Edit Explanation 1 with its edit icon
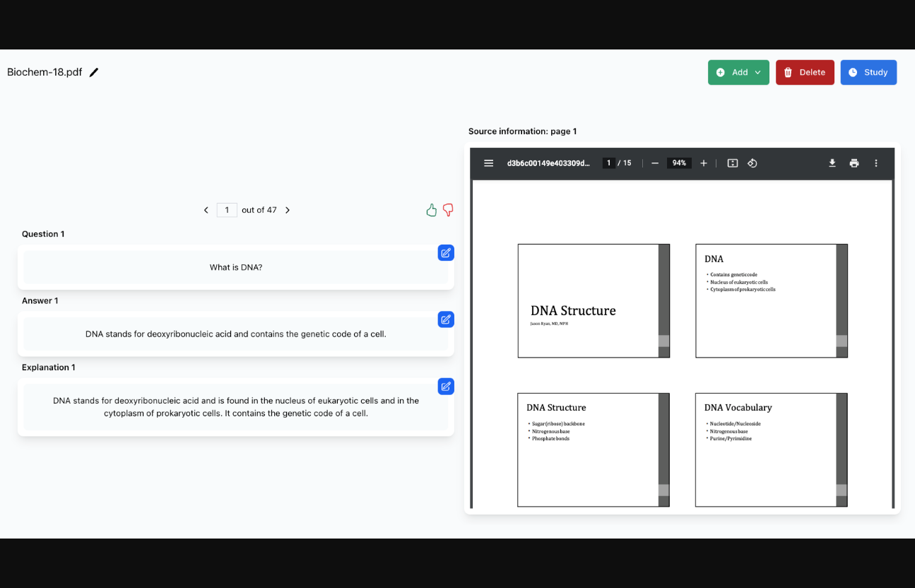This screenshot has width=915, height=588. click(x=446, y=387)
